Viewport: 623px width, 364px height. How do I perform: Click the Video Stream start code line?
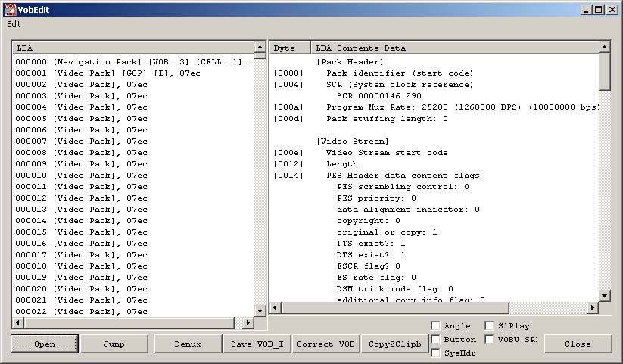point(387,153)
